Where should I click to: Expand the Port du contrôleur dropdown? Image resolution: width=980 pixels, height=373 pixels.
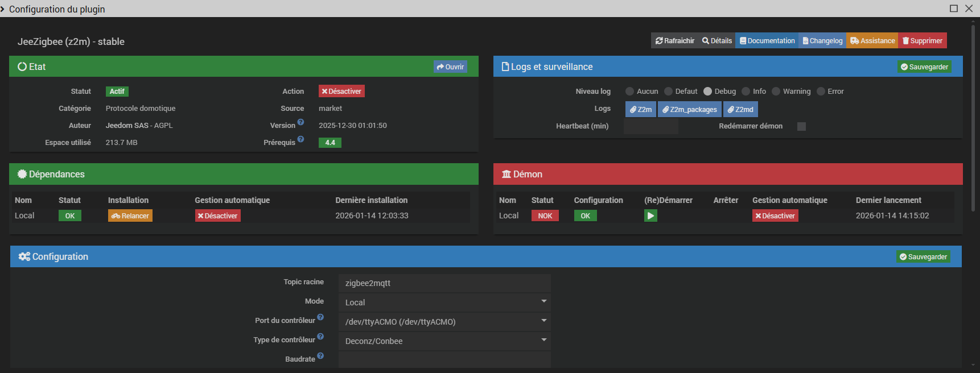(444, 321)
